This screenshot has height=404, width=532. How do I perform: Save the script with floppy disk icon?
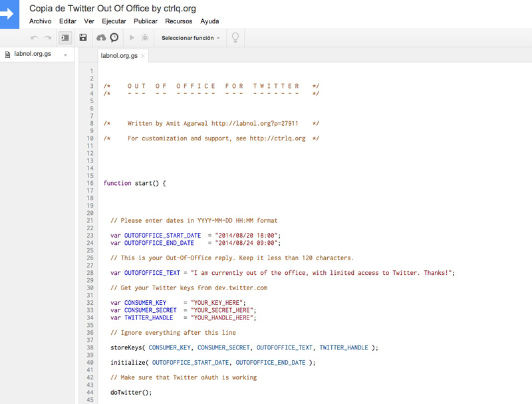point(83,37)
